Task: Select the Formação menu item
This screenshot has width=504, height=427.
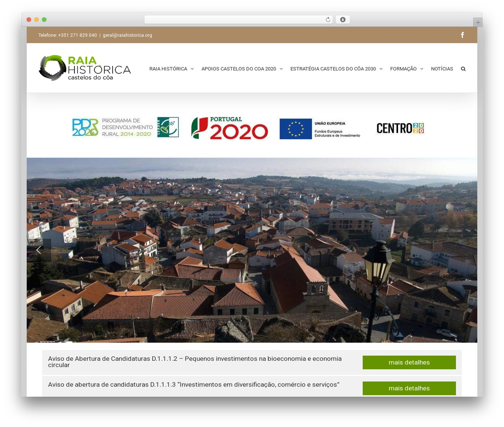Action: tap(403, 69)
